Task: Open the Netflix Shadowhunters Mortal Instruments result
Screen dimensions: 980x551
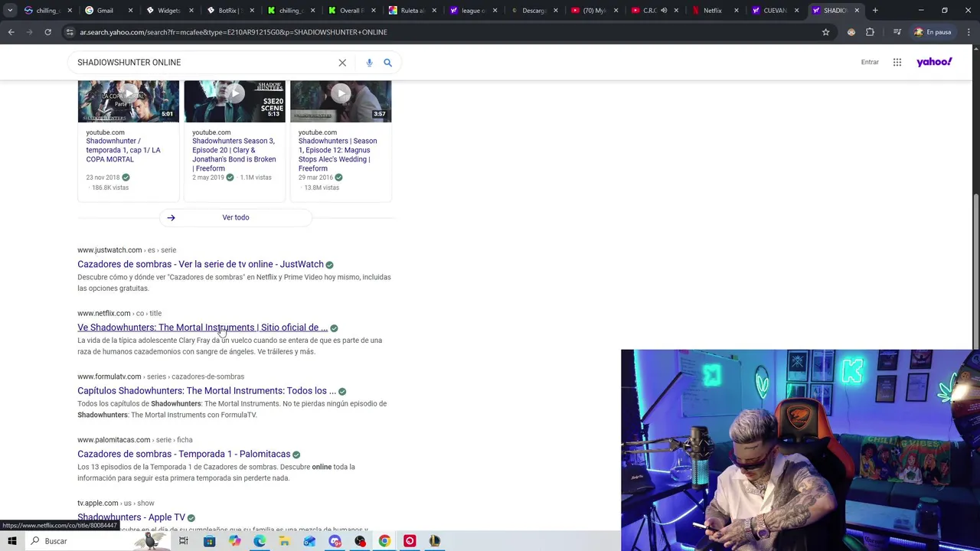Action: [x=202, y=328]
